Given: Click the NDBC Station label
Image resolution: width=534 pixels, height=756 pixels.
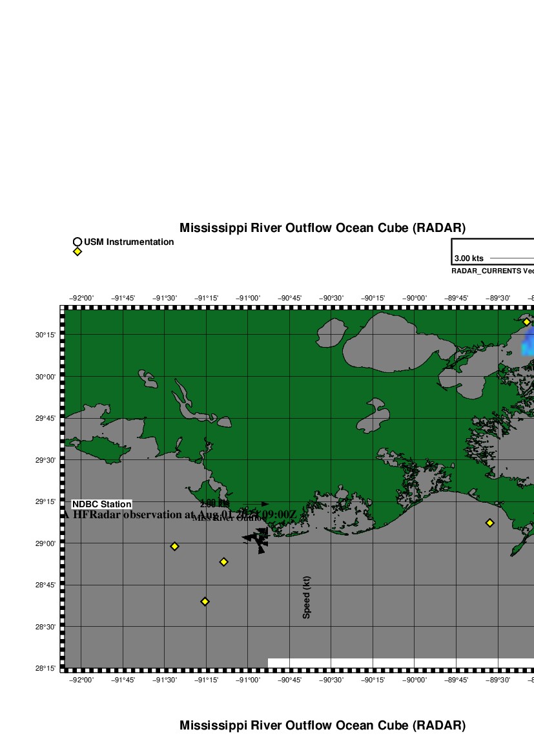Looking at the screenshot, I should (101, 504).
